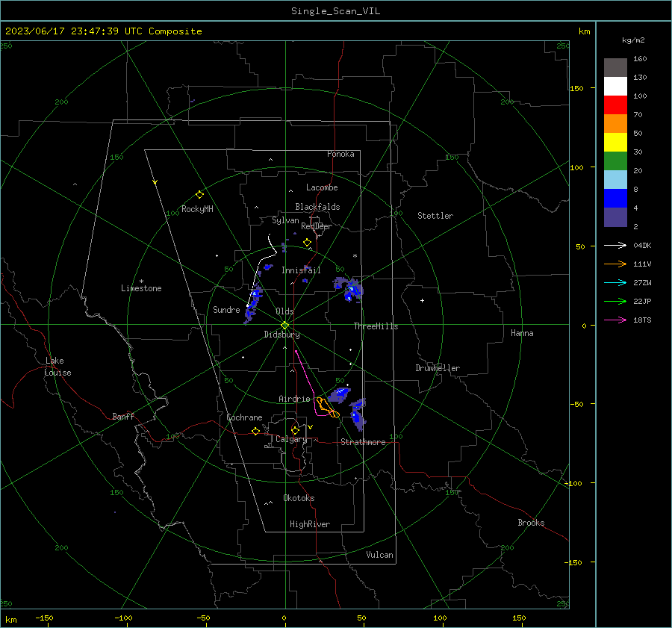Click the Sylvan label on the map
The image size is (672, 628).
pos(285,220)
